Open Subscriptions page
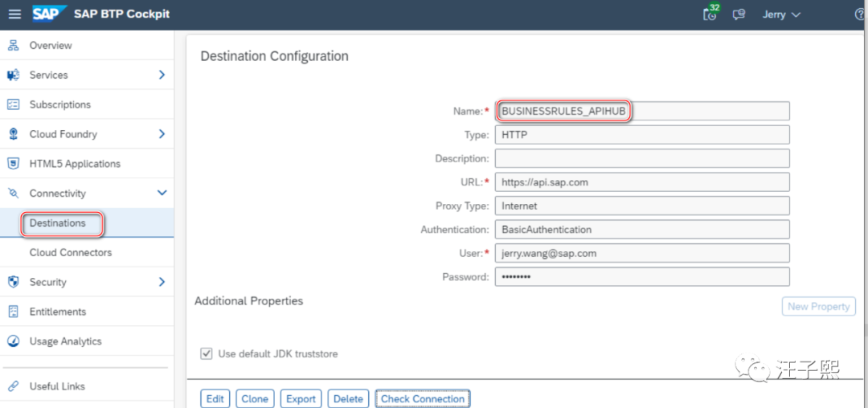 coord(60,104)
